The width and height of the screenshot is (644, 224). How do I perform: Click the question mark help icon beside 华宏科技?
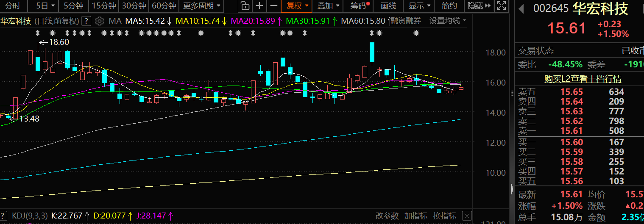pyautogui.click(x=86, y=21)
